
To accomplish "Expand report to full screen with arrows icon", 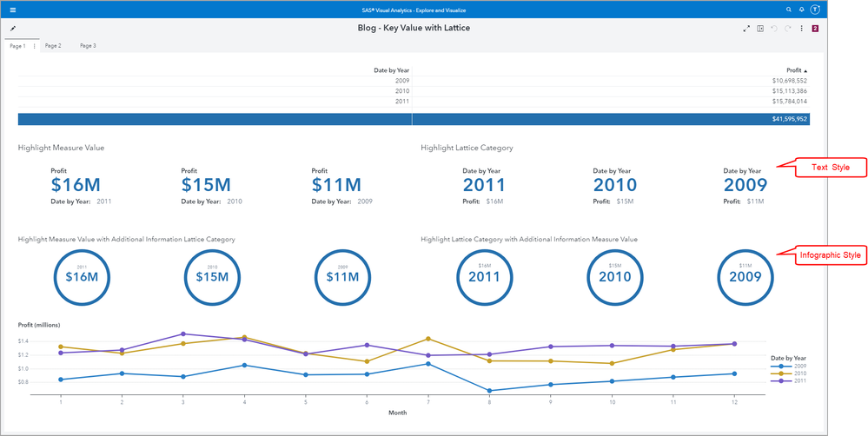I will 746,28.
